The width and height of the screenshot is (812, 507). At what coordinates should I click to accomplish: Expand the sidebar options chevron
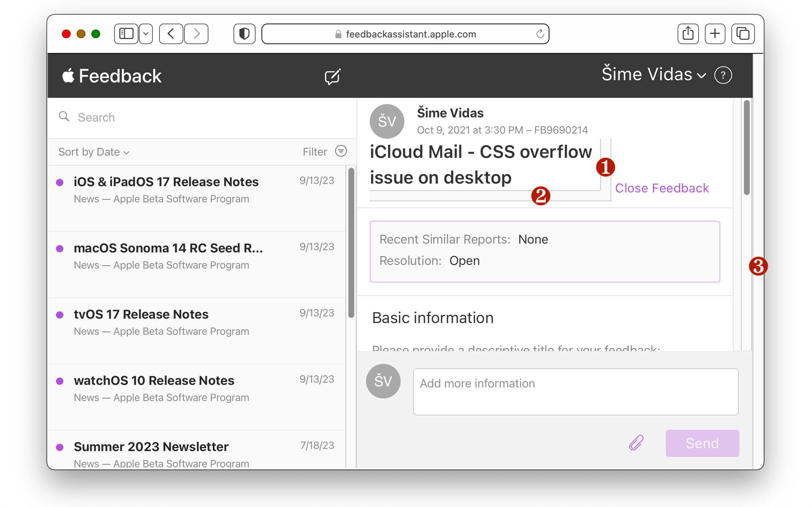[x=146, y=34]
